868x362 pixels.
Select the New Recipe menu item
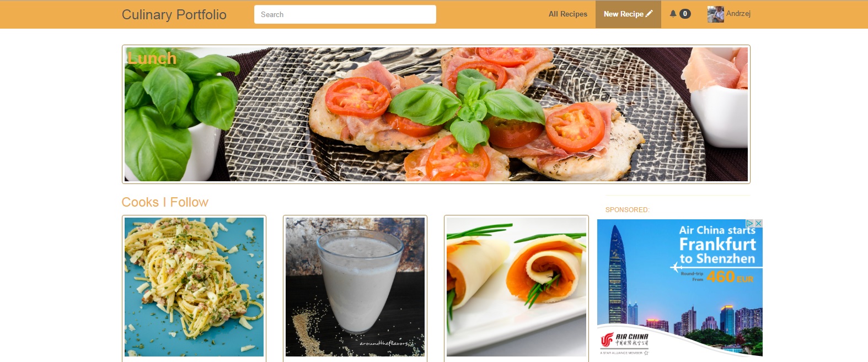click(628, 14)
